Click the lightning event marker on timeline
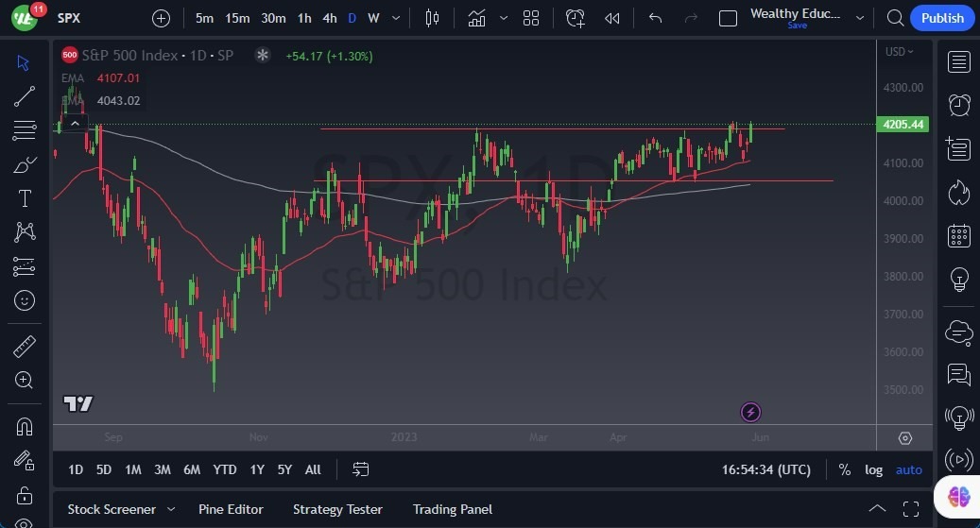The width and height of the screenshot is (980, 528). tap(750, 412)
